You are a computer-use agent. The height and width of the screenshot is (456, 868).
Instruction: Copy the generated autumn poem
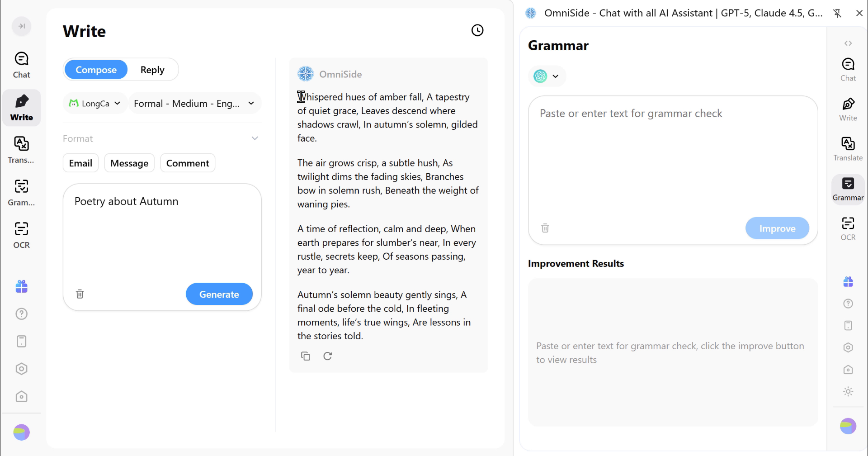306,356
